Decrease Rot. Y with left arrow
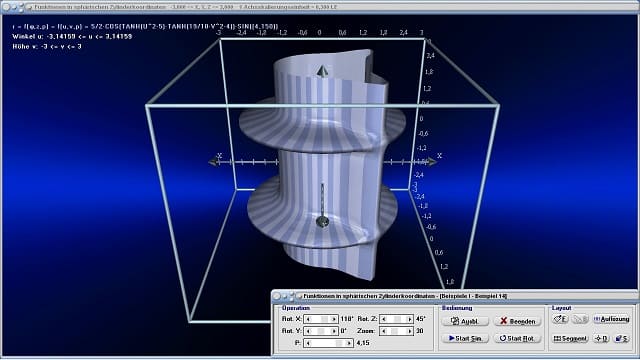Screen dimensions: 640x360 pos(308,331)
